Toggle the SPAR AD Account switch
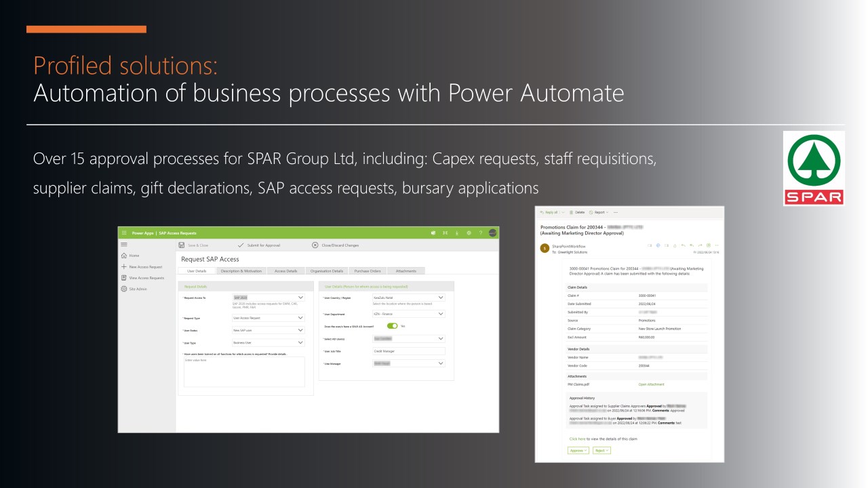This screenshot has height=488, width=868. pos(392,326)
